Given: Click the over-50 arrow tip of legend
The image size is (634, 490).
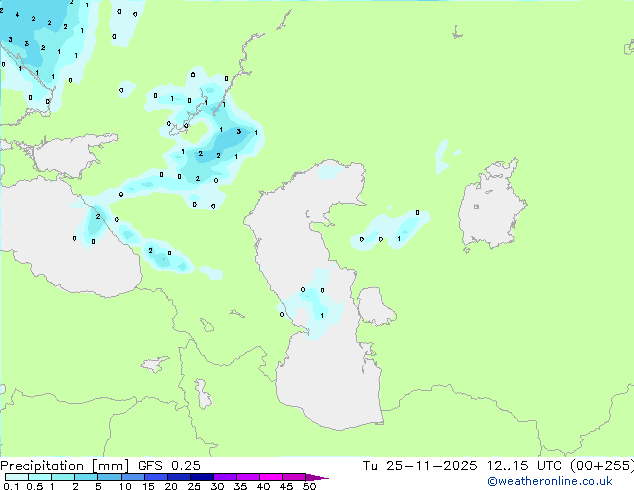Looking at the screenshot, I should point(317,477).
